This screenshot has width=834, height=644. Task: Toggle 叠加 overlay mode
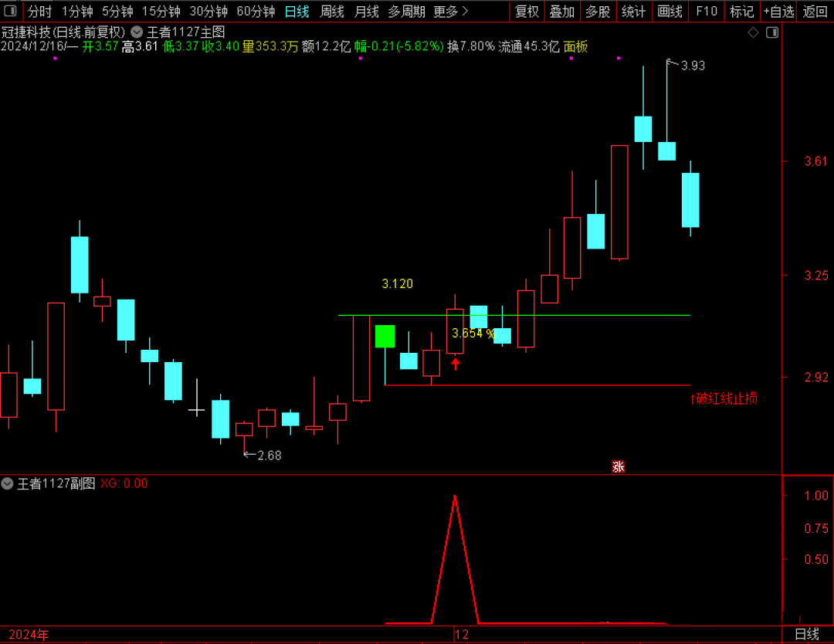pos(561,12)
